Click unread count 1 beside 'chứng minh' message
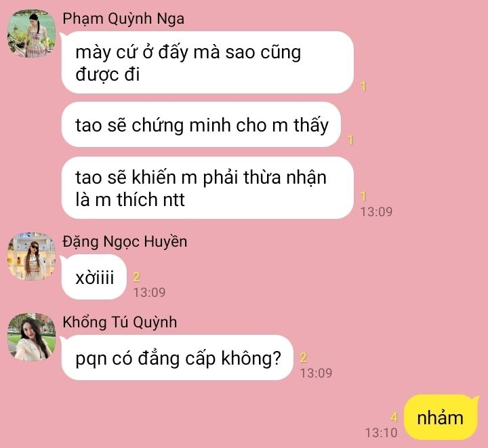This screenshot has width=488, height=448. (x=350, y=140)
